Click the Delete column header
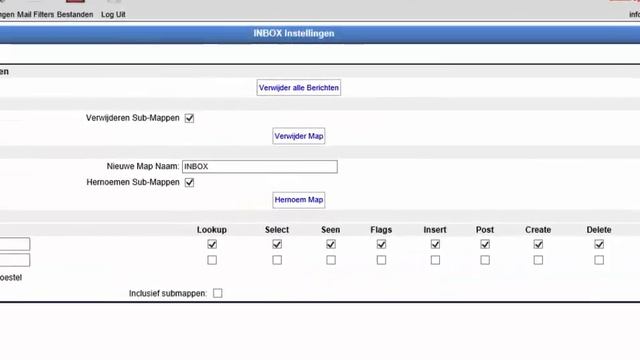 coord(599,230)
